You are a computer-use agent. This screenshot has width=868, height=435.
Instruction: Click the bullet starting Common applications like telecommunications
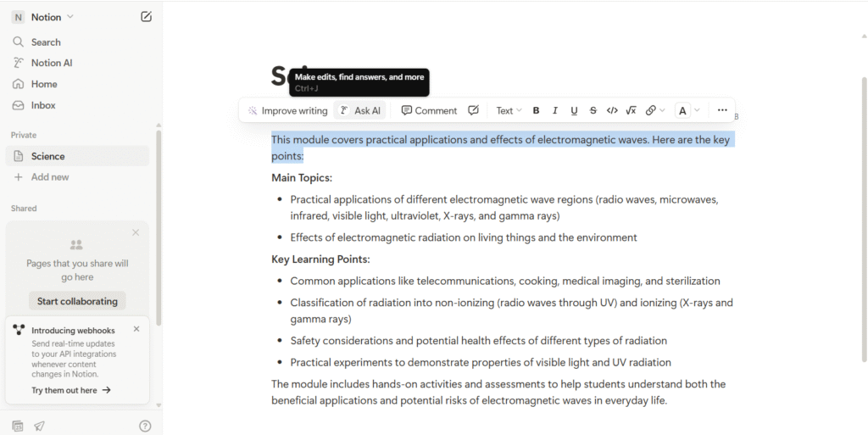point(505,282)
